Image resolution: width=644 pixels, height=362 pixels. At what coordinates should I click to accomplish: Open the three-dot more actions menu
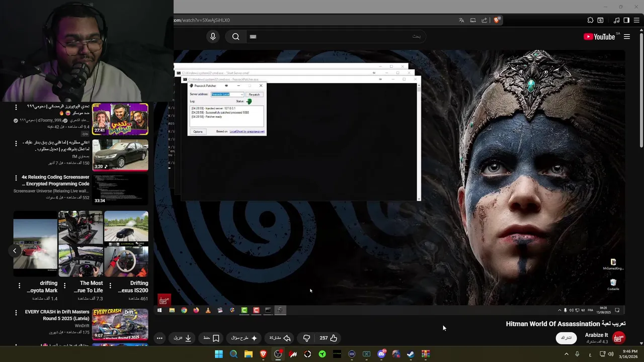point(159,338)
